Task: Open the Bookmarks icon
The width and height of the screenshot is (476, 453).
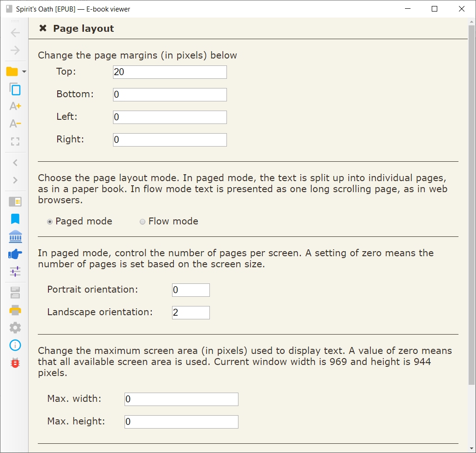Action: coord(15,219)
